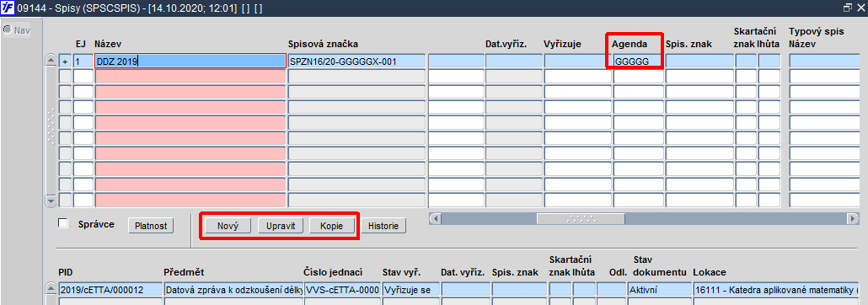Open the Platnost dialog

coord(151,226)
